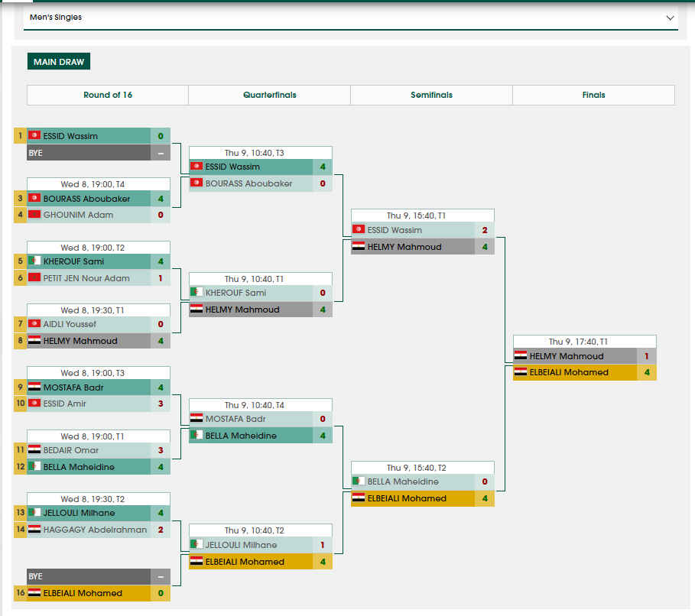The width and height of the screenshot is (695, 616).
Task: Click the flag beside seed 12 BELLA Maheidine
Action: pyautogui.click(x=34, y=466)
